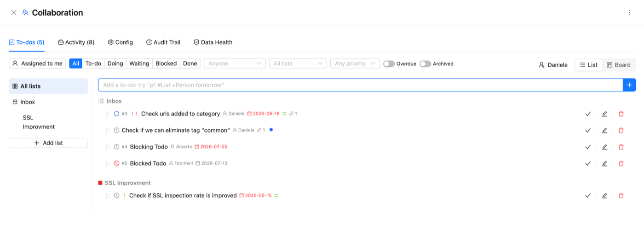Delete the Blocked Todo
This screenshot has width=644, height=236.
coord(621,164)
